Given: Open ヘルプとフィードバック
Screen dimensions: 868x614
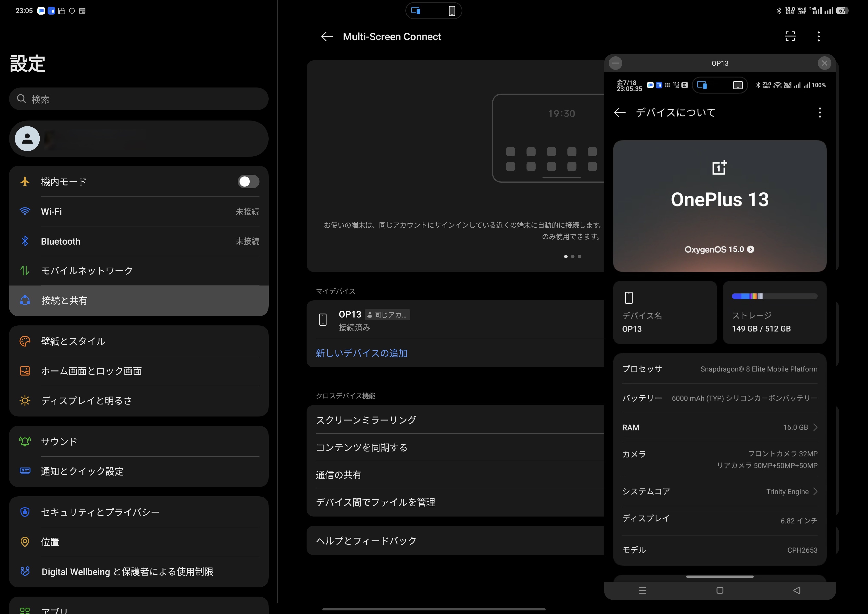Looking at the screenshot, I should 455,541.
